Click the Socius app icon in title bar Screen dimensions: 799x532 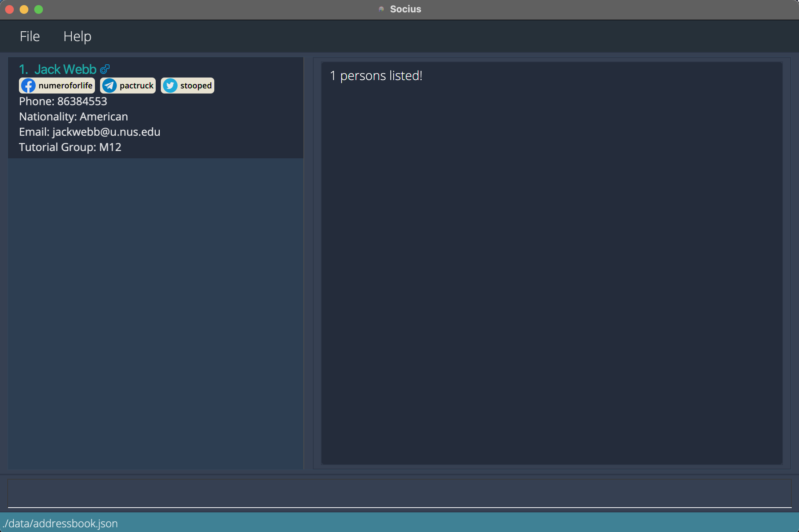pos(381,9)
